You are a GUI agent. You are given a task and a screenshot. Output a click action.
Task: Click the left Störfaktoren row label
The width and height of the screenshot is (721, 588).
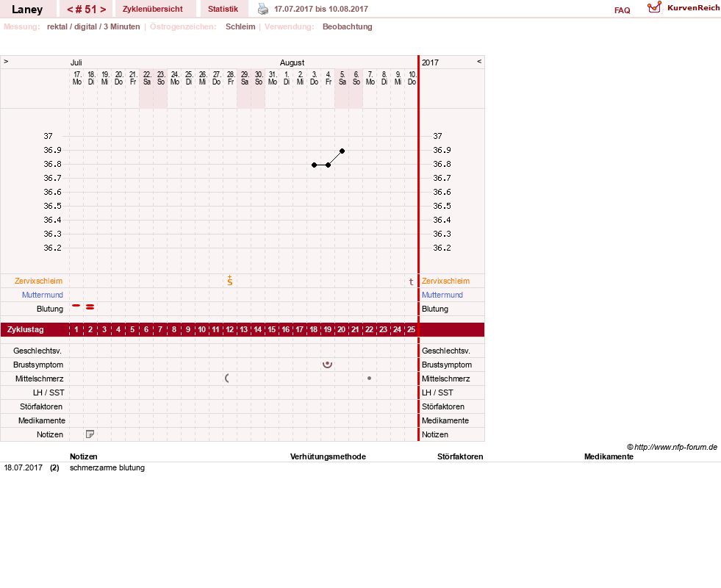pyautogui.click(x=41, y=406)
